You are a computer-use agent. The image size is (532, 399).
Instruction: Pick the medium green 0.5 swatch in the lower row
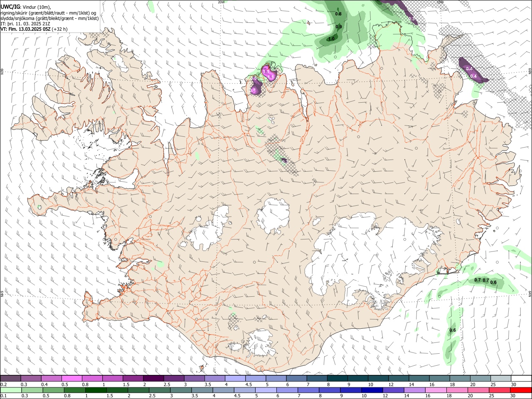(53, 390)
